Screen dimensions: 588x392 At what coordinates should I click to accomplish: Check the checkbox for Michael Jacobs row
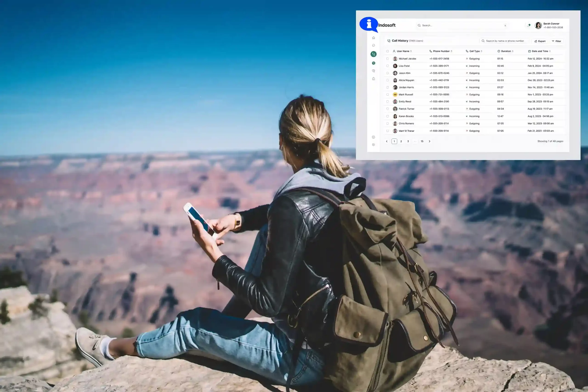(x=387, y=59)
